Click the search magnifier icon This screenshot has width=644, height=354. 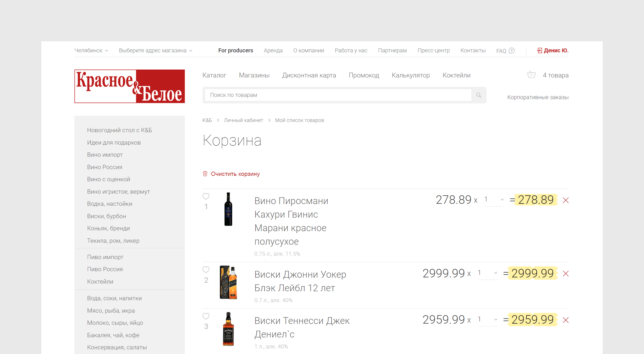478,95
